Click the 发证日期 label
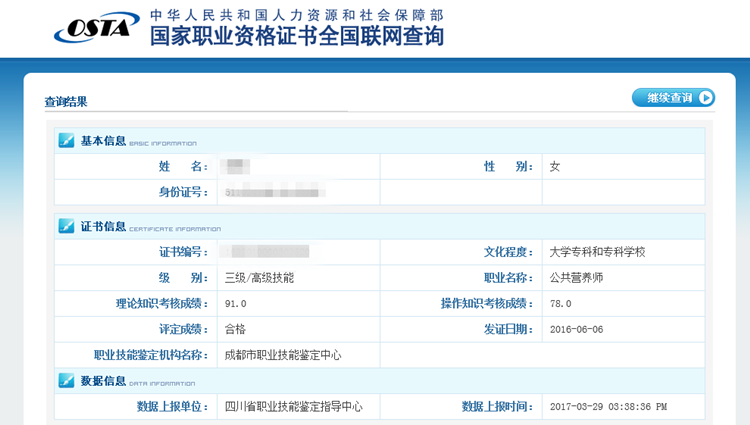Viewport: 750px width, 425px height. 508,329
